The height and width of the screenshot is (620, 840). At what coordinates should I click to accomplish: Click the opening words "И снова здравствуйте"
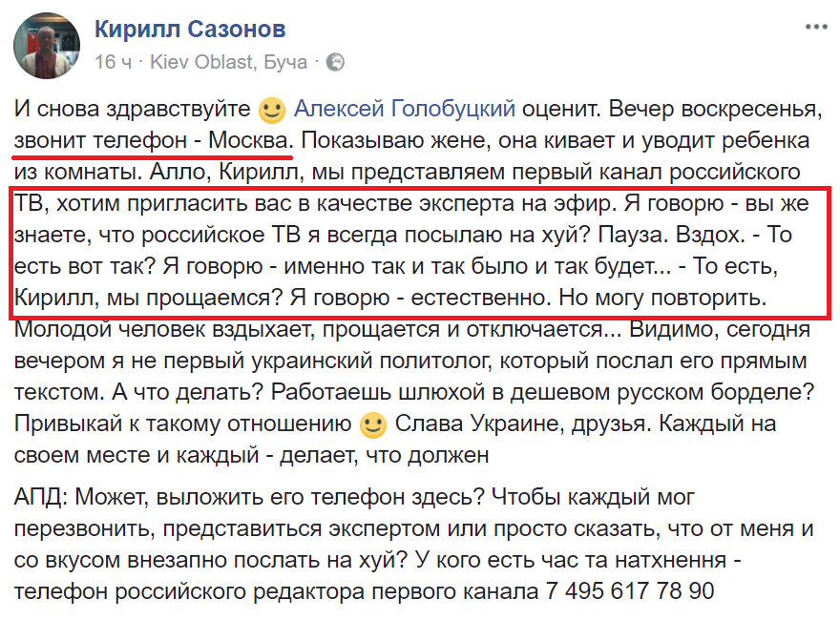pyautogui.click(x=132, y=109)
